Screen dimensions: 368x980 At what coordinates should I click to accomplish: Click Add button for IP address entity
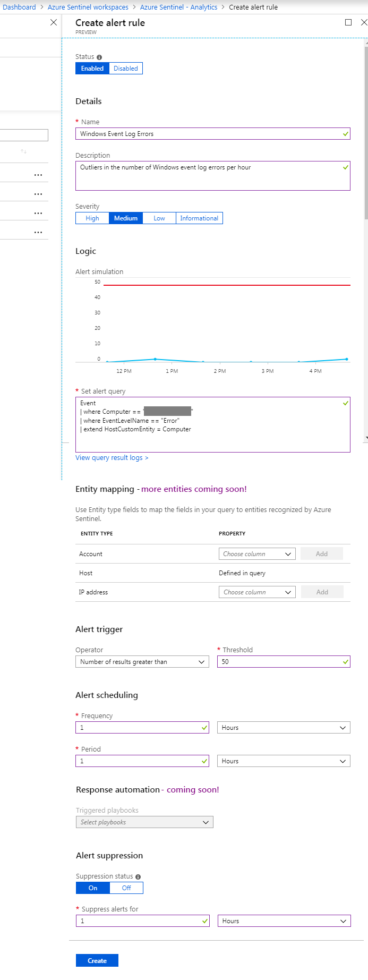coord(322,592)
